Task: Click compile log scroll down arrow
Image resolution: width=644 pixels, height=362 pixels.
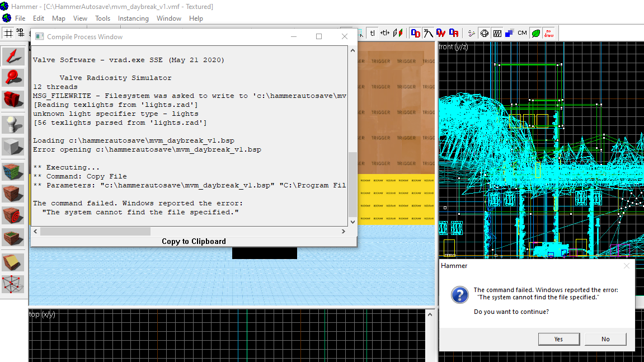Action: click(x=352, y=222)
